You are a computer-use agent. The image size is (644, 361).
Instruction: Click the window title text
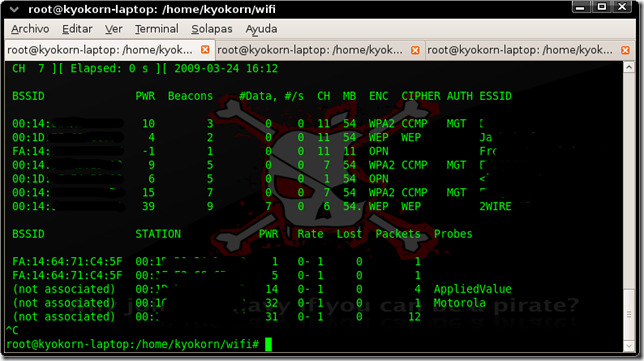point(152,9)
